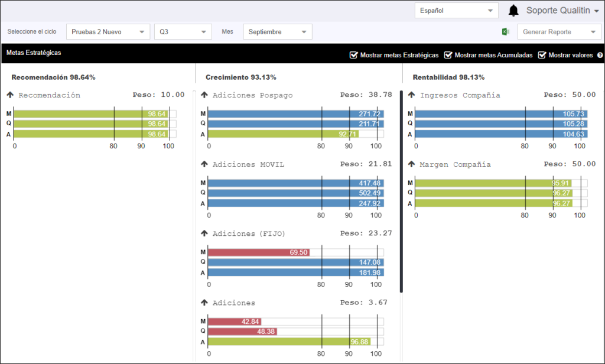The height and width of the screenshot is (364, 605).
Task: Click the up arrow beside Margen Compañía
Action: click(x=412, y=164)
